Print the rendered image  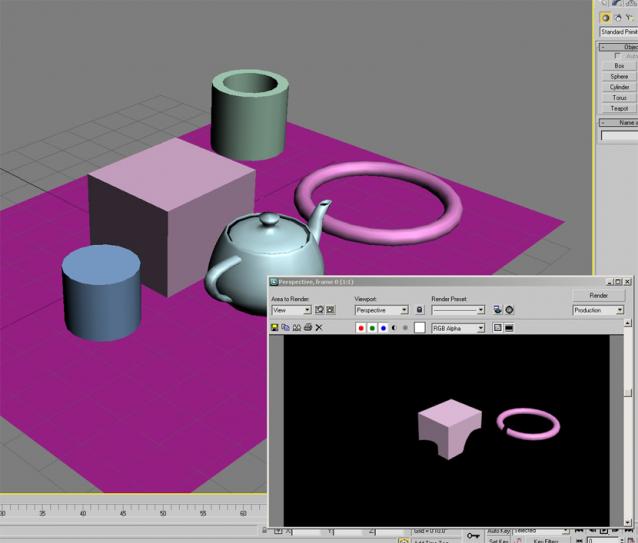coord(308,327)
